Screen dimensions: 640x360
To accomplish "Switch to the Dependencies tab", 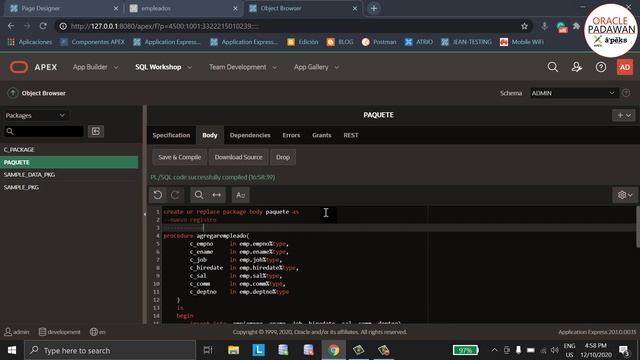I will [x=250, y=135].
